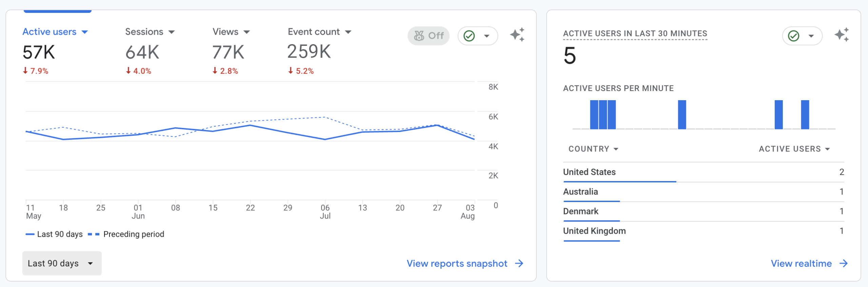Toggle the benchmarking Off button
The image size is (868, 287).
[x=429, y=36]
